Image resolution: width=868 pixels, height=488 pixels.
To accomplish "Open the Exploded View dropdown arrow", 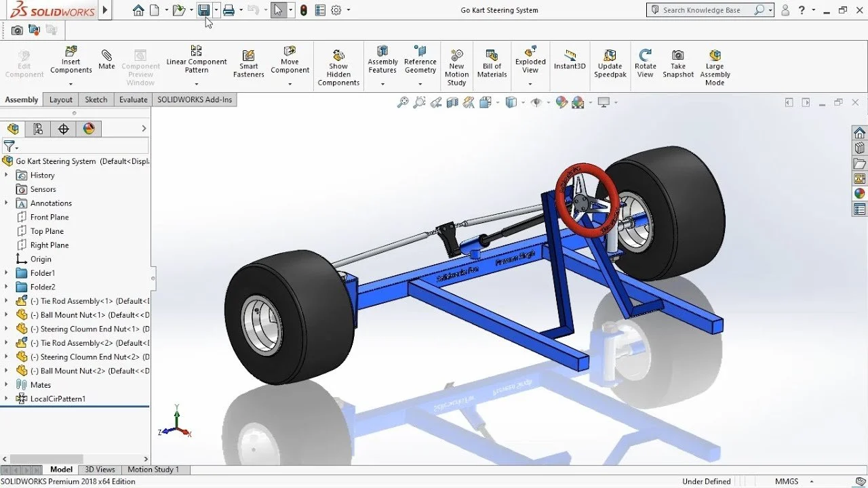I will [530, 84].
